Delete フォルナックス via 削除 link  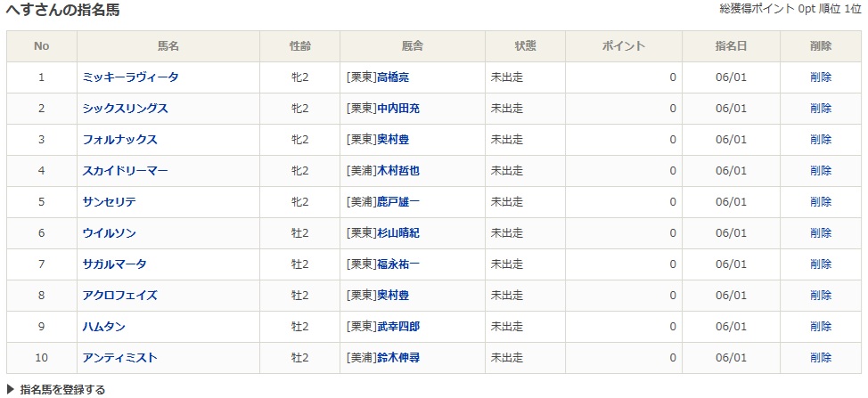(821, 139)
